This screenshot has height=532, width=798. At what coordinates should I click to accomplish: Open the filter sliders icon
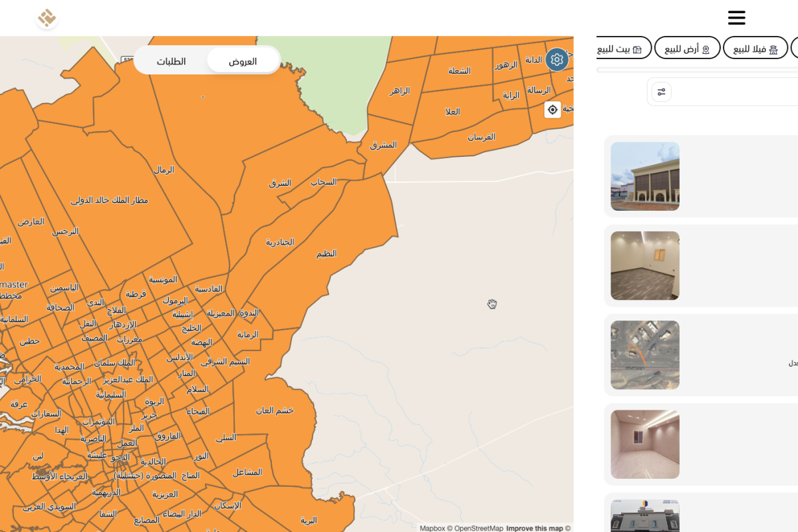661,92
